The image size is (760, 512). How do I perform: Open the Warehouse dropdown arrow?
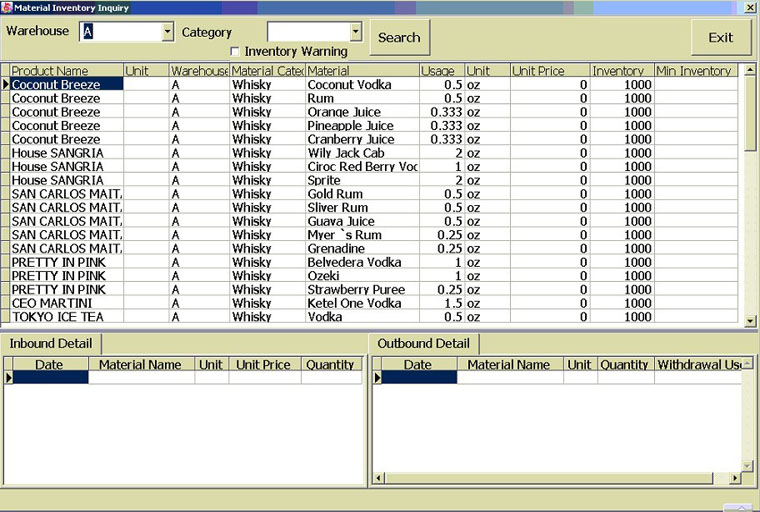tap(167, 32)
